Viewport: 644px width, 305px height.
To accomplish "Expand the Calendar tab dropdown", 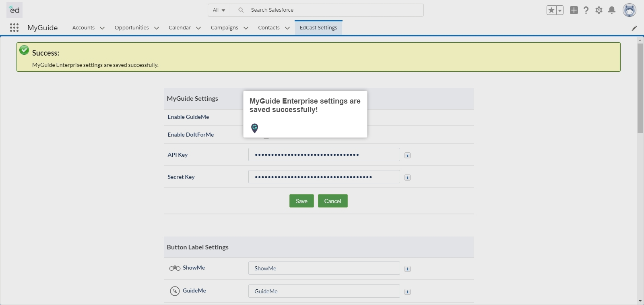I will pyautogui.click(x=198, y=28).
